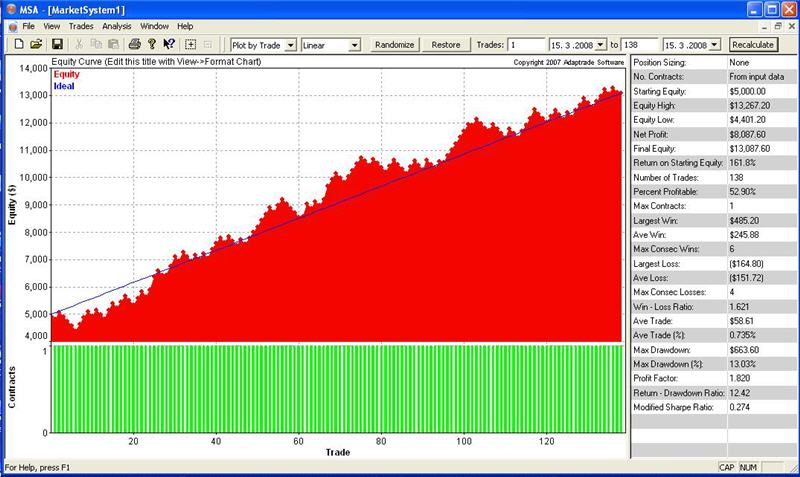This screenshot has width=800, height=477.
Task: Open About via the question mark icon
Action: (152, 44)
